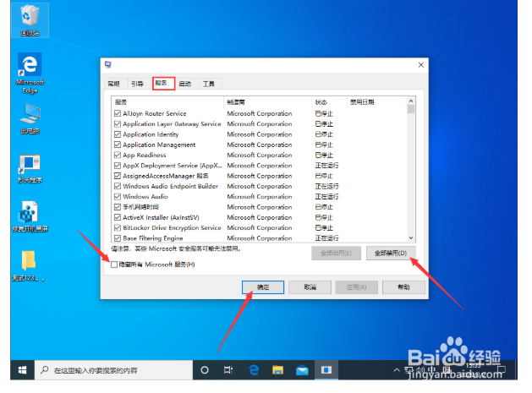This screenshot has width=532, height=393.
Task: Select the App Readiness service name
Action: point(145,155)
